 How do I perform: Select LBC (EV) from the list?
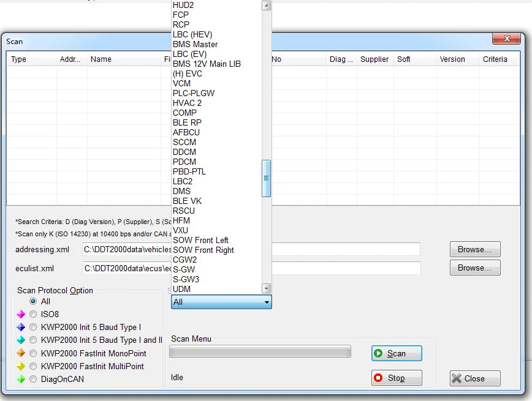click(x=216, y=54)
